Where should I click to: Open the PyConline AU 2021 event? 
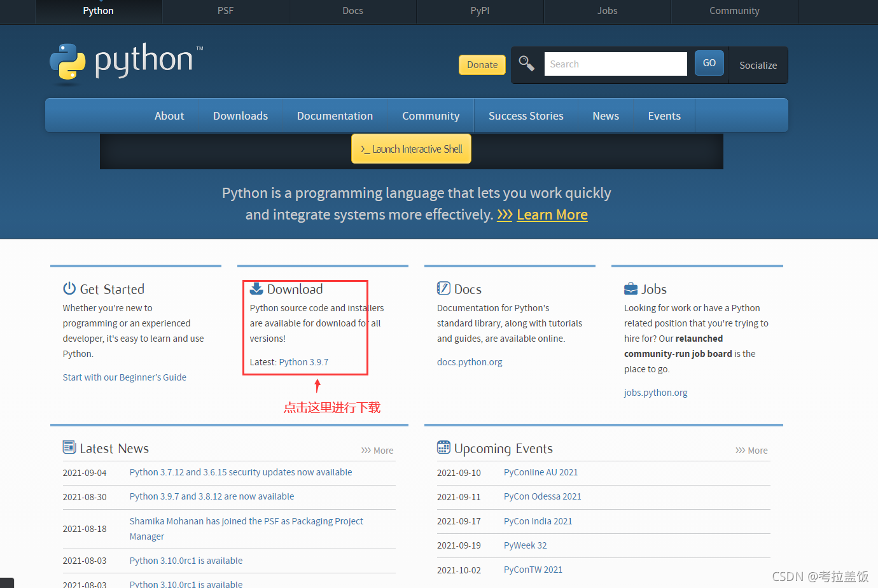(541, 472)
